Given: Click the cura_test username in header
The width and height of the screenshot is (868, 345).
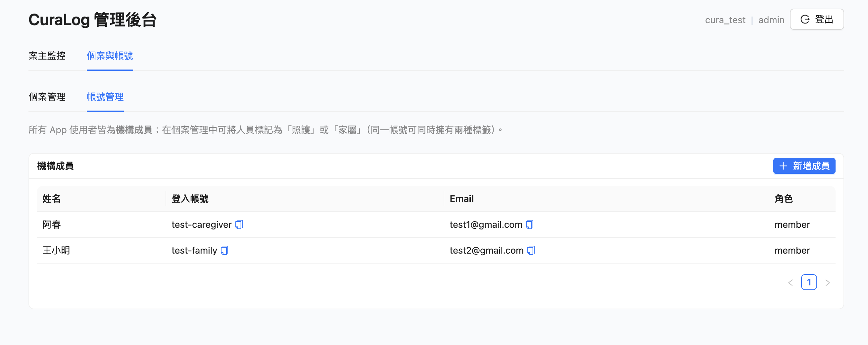Looking at the screenshot, I should 725,20.
